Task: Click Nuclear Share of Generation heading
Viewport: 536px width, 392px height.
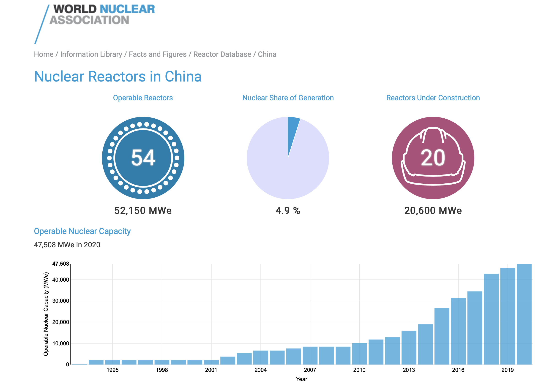Action: [288, 98]
